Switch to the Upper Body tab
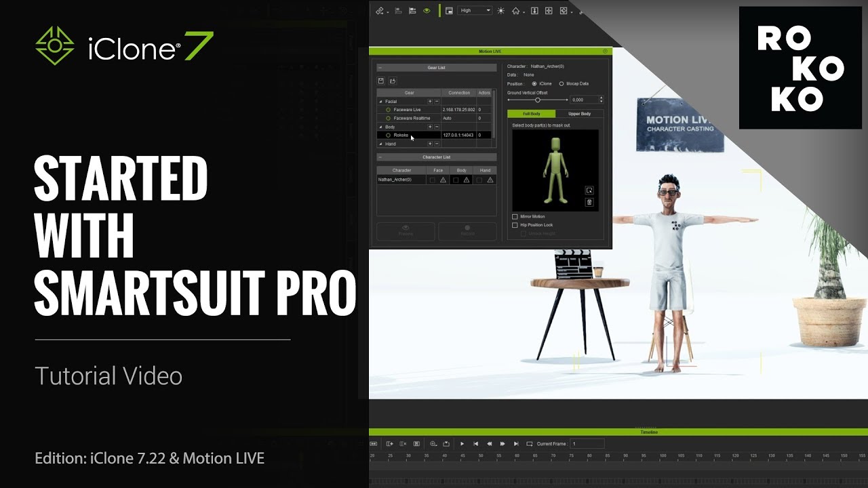Viewport: 868px width, 488px height. tap(579, 114)
